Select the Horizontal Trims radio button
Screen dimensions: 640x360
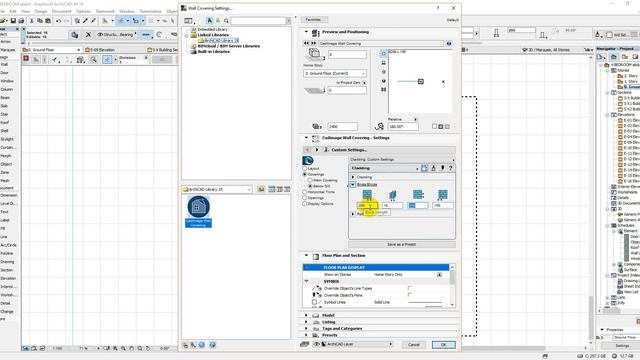tap(304, 192)
